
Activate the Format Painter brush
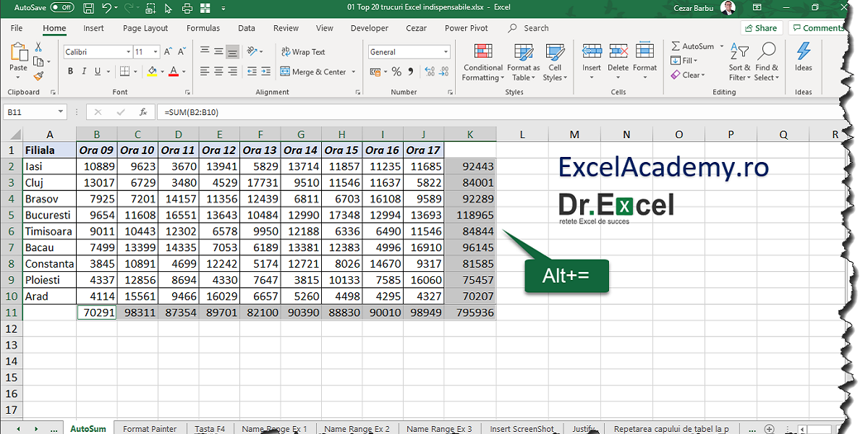point(38,75)
